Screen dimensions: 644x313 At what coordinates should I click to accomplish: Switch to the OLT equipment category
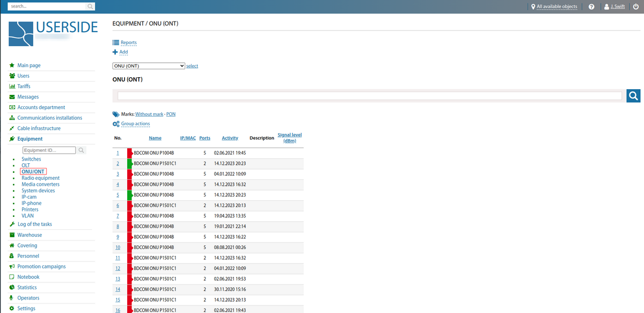tap(25, 165)
